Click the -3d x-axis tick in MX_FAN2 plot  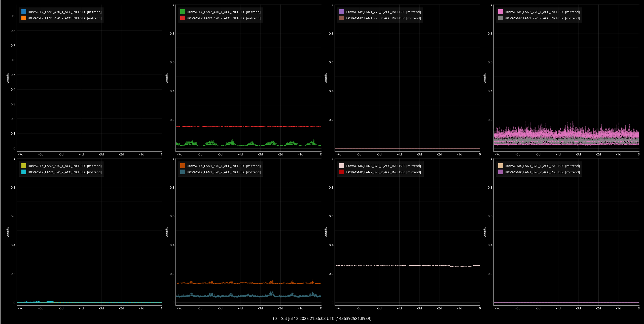click(419, 308)
